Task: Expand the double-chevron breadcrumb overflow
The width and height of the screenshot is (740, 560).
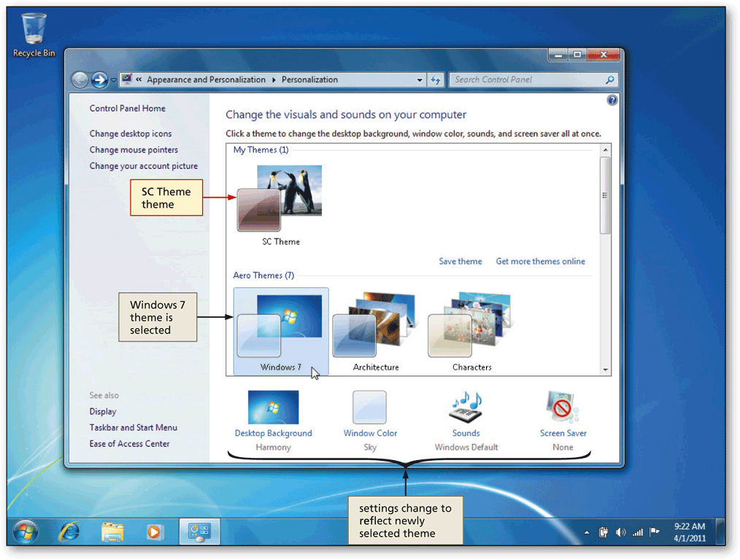Action: click(139, 79)
